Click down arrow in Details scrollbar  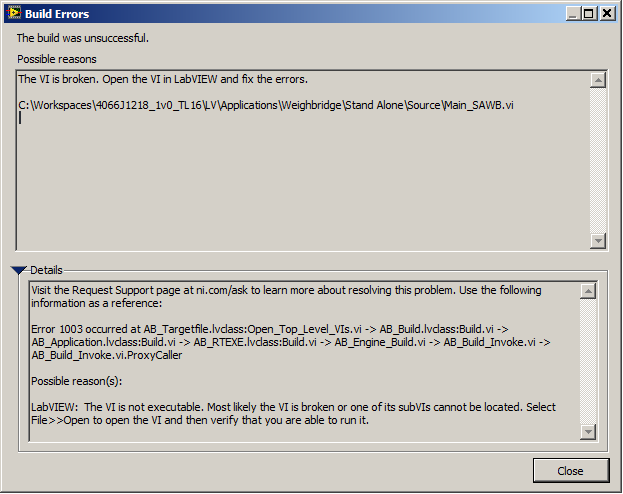click(x=588, y=432)
